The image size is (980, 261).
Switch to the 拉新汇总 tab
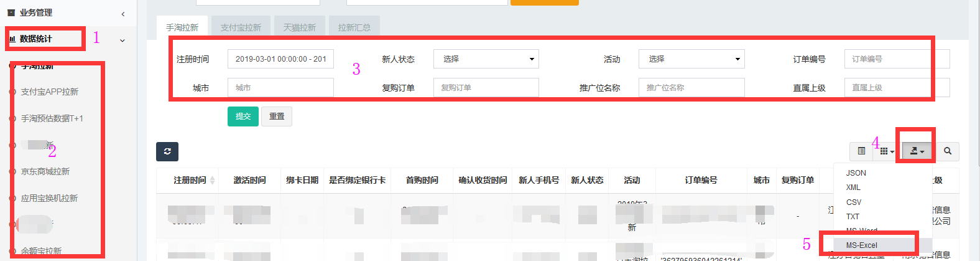pos(354,27)
